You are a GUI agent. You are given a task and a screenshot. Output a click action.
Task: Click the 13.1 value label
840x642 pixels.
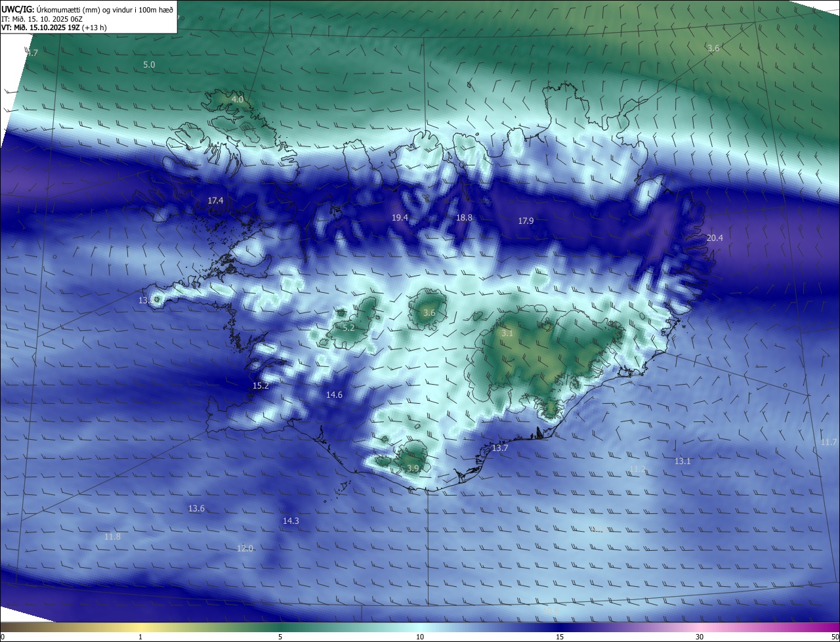pos(682,461)
